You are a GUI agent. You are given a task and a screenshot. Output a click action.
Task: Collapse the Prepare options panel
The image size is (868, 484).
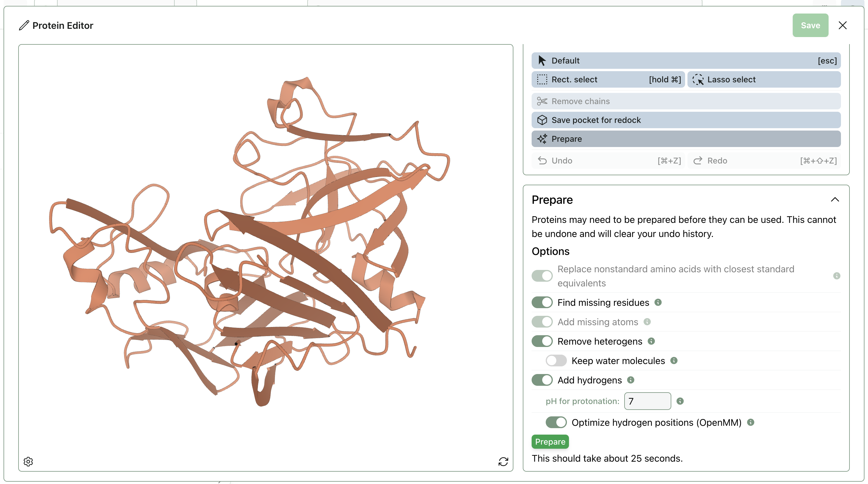[x=835, y=200]
